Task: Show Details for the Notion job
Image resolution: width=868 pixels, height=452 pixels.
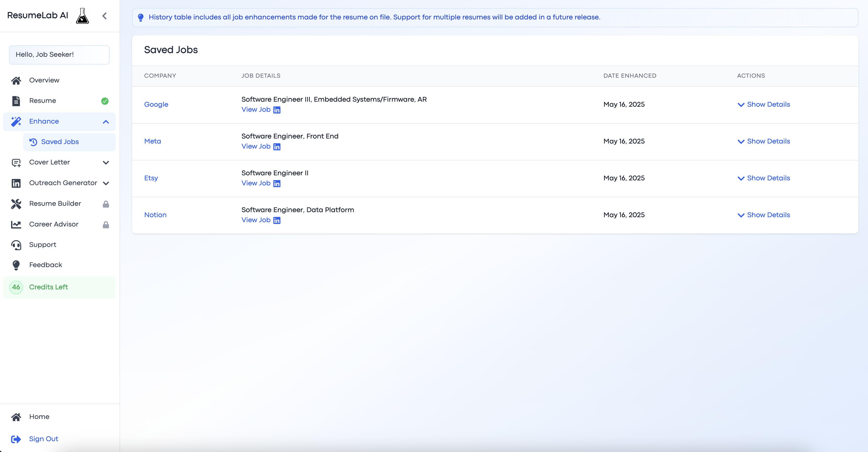Action: click(764, 215)
